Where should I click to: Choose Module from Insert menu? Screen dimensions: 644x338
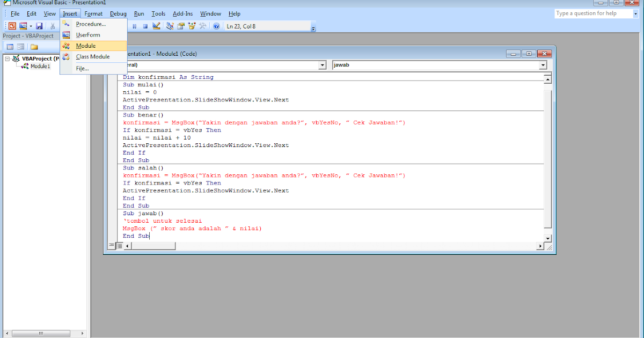tap(93, 46)
